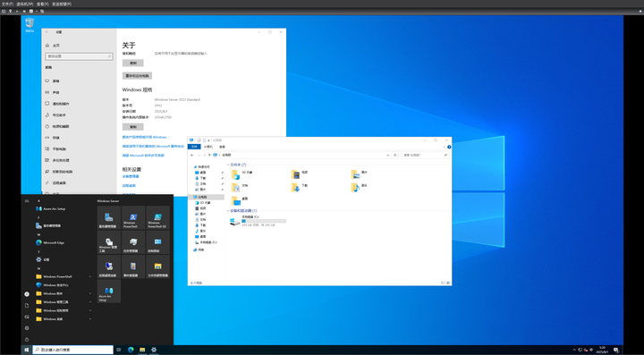Click the C: drive usage bar

264,221
